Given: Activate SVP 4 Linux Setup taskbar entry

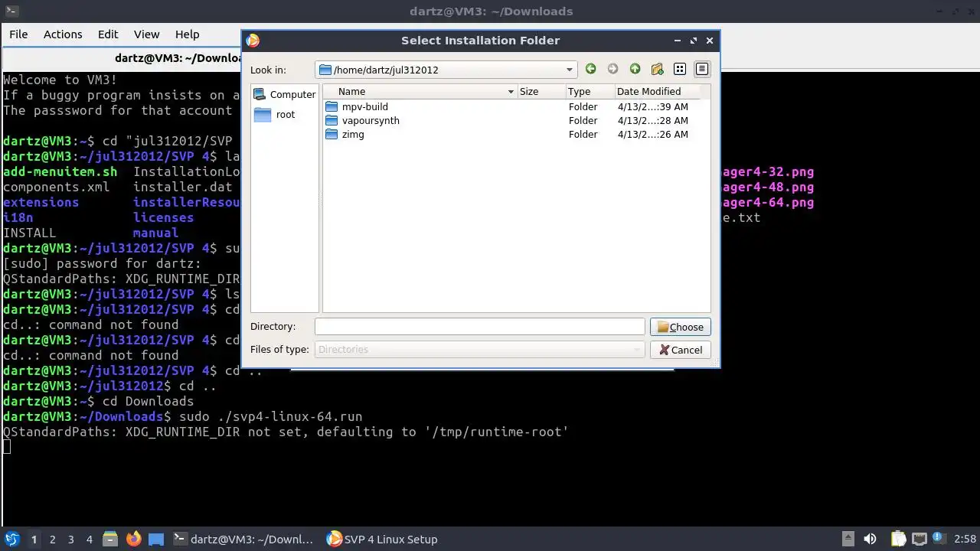Looking at the screenshot, I should (x=383, y=539).
